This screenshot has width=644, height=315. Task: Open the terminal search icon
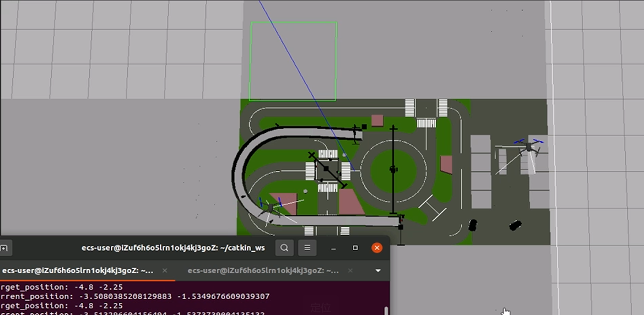coord(284,248)
